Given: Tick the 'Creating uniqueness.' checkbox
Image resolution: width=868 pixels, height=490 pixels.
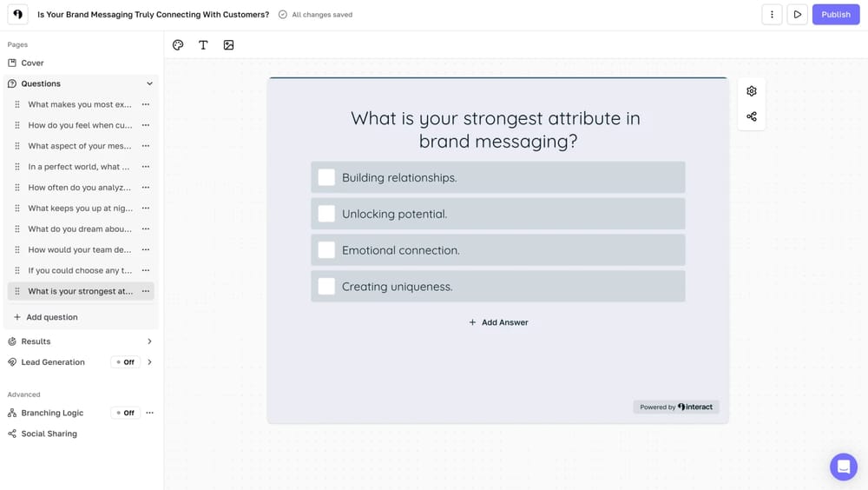Looking at the screenshot, I should [x=326, y=287].
